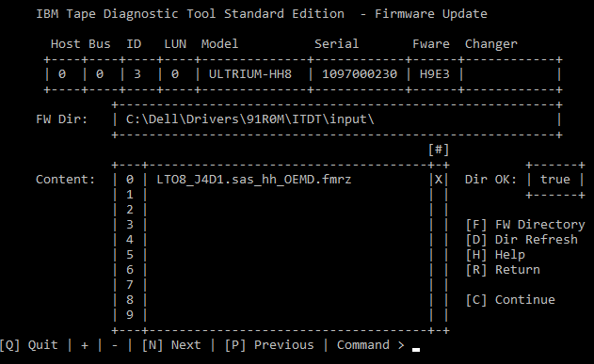Click the minus symbol in command bar
This screenshot has height=364, width=594.
pyautogui.click(x=115, y=345)
